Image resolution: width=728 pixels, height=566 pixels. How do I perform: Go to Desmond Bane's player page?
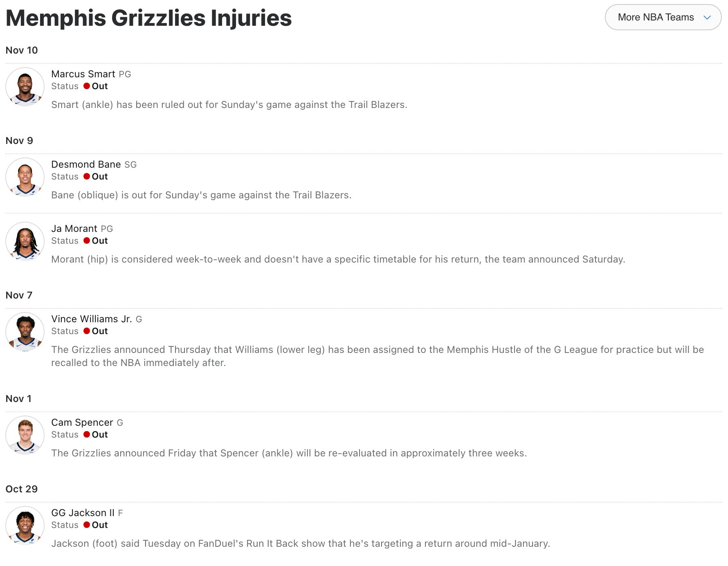pyautogui.click(x=86, y=164)
